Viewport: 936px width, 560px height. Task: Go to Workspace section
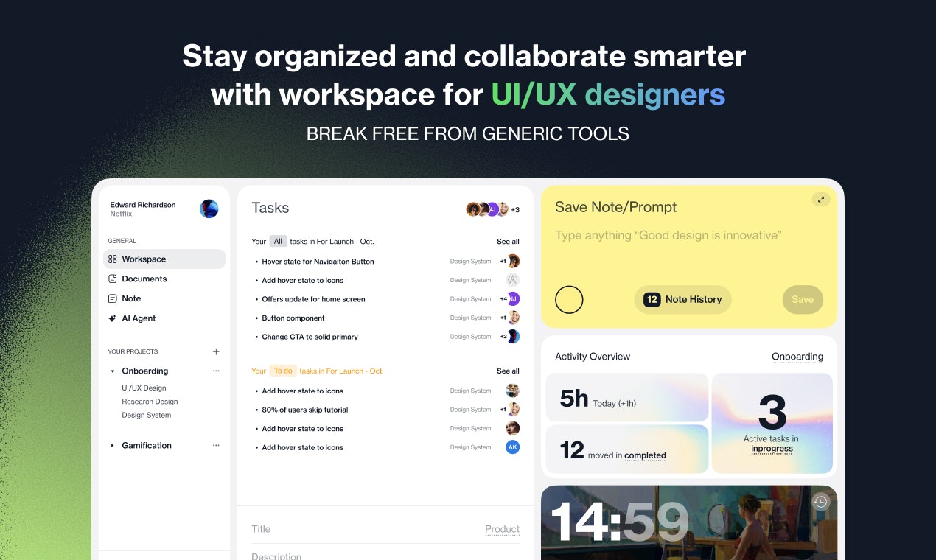pos(164,259)
